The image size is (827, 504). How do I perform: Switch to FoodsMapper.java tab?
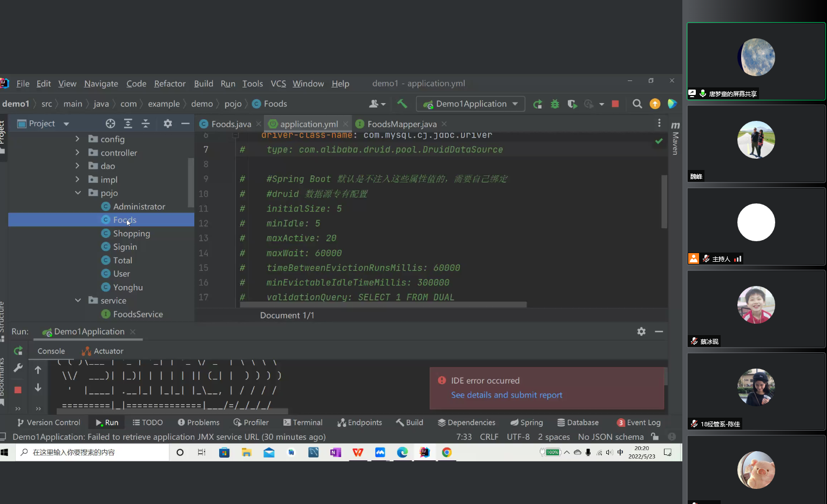pos(402,124)
